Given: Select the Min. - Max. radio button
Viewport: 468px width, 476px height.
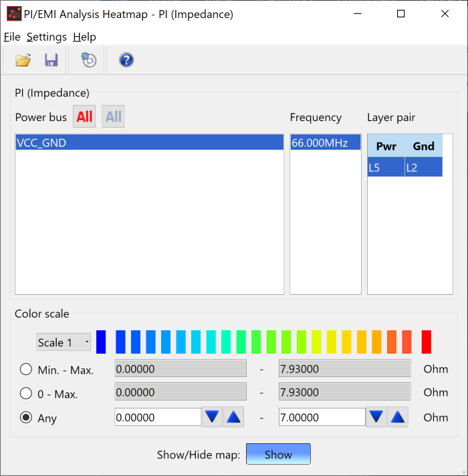Looking at the screenshot, I should coord(26,370).
